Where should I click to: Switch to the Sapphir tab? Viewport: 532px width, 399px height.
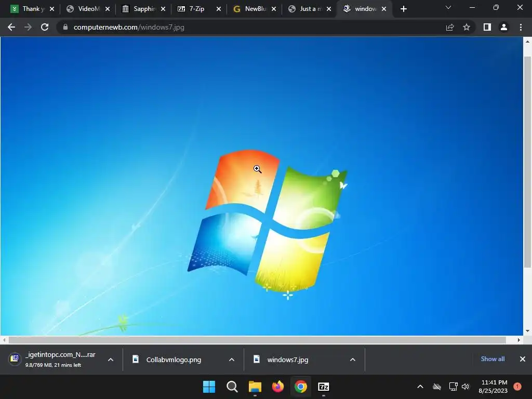point(139,9)
